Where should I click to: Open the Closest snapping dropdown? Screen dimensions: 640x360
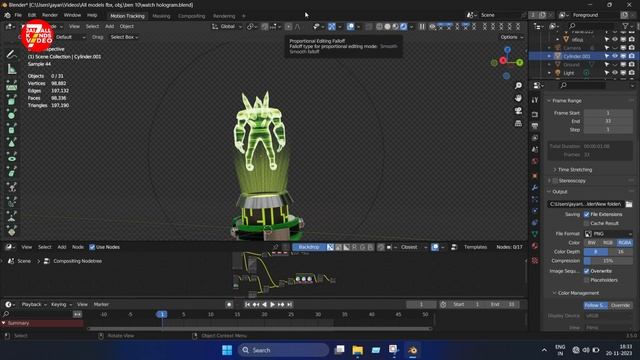coord(412,247)
